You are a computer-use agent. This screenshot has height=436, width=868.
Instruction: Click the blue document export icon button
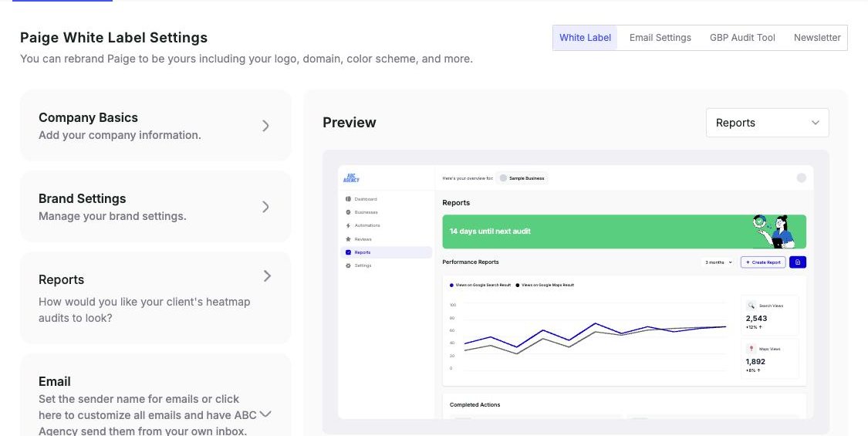tap(797, 262)
